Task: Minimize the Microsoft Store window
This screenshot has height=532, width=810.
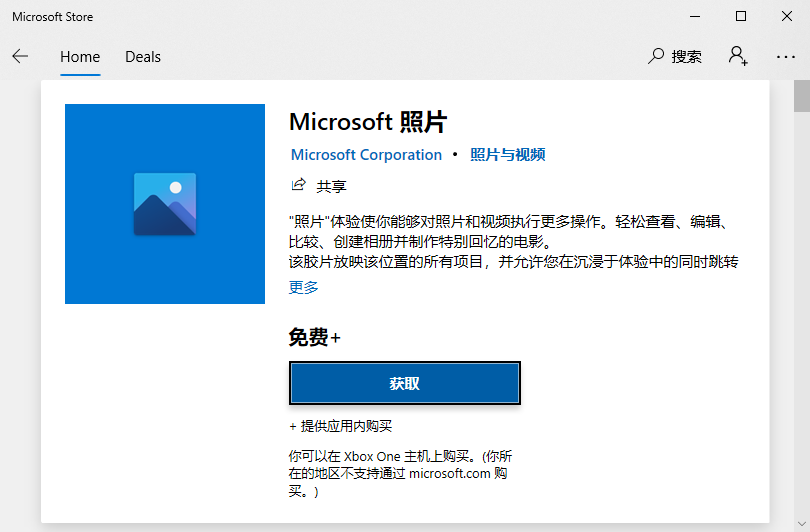Action: 695,17
